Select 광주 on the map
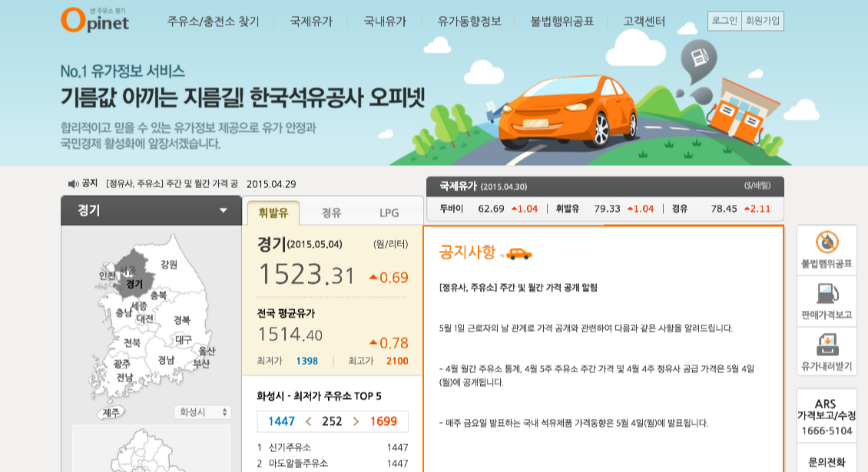 (122, 364)
